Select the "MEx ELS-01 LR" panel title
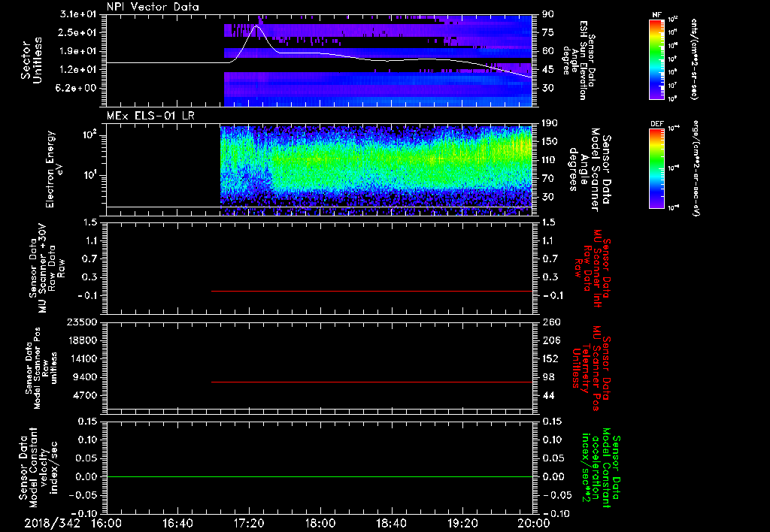 coord(150,116)
